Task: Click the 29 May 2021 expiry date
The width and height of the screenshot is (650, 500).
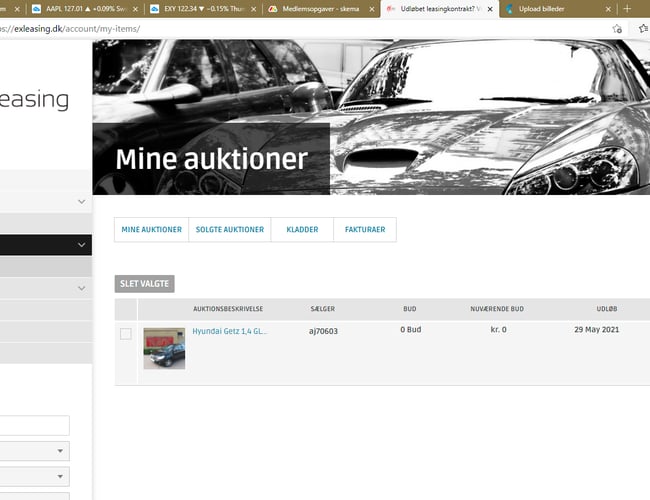Action: (597, 330)
